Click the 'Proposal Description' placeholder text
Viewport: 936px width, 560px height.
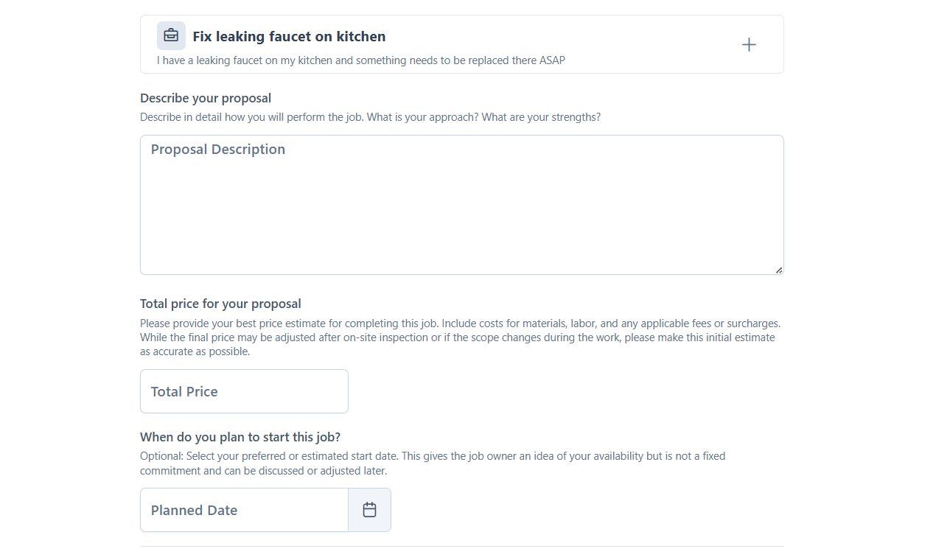tap(218, 150)
